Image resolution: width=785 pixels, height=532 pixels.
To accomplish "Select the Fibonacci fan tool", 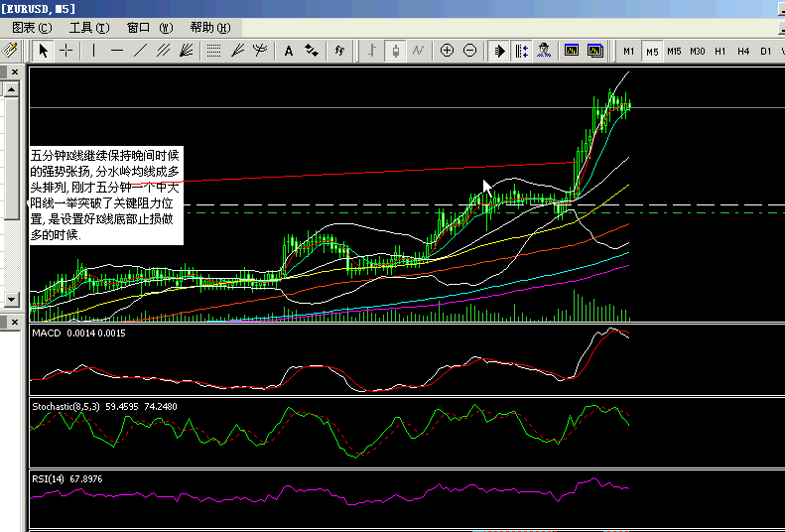I will [x=238, y=51].
